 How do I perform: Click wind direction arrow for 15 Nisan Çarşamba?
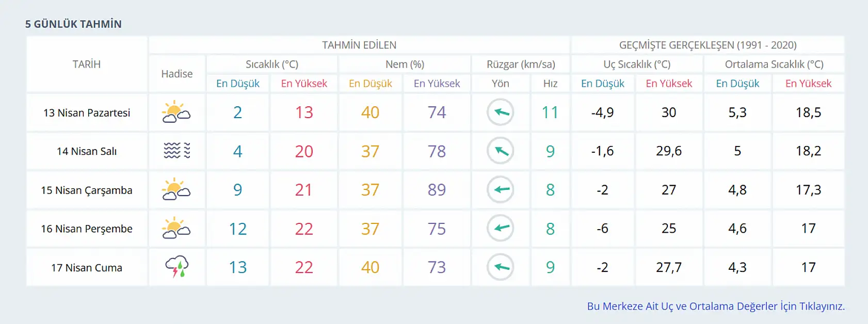coord(501,189)
